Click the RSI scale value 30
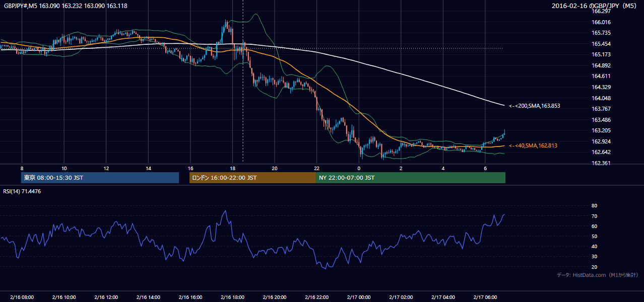 pyautogui.click(x=594, y=257)
